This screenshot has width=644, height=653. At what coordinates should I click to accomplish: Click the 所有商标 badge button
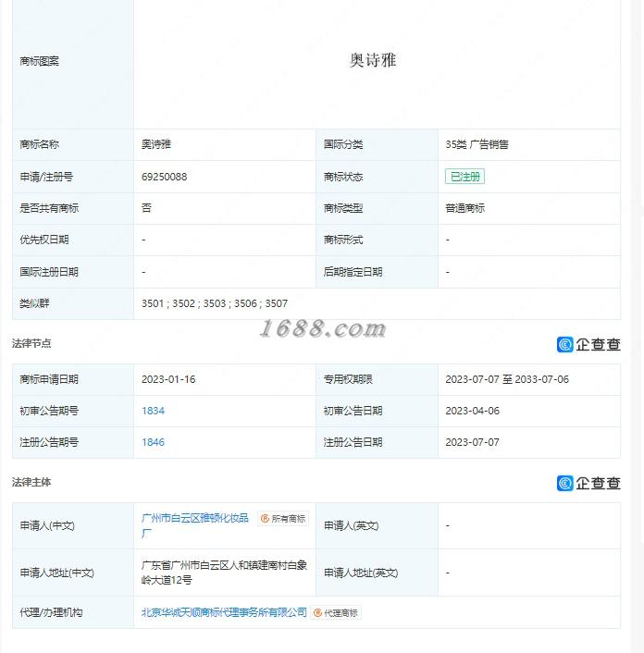[x=283, y=519]
